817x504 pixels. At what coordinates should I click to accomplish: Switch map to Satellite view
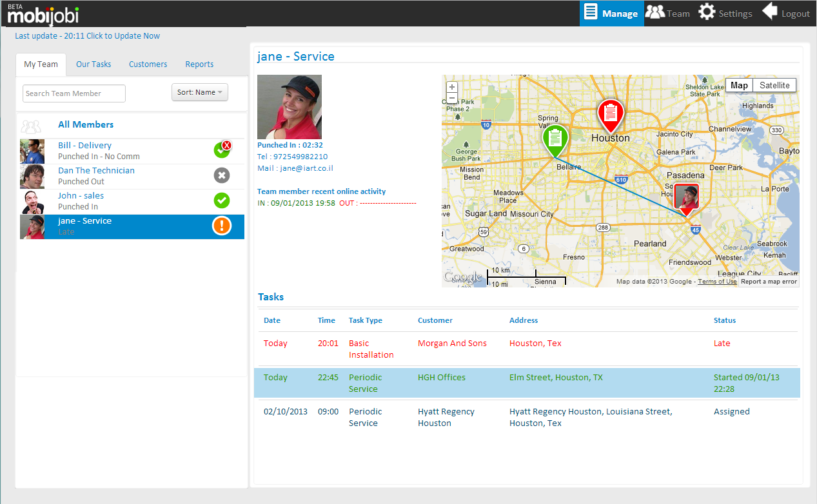pyautogui.click(x=774, y=85)
